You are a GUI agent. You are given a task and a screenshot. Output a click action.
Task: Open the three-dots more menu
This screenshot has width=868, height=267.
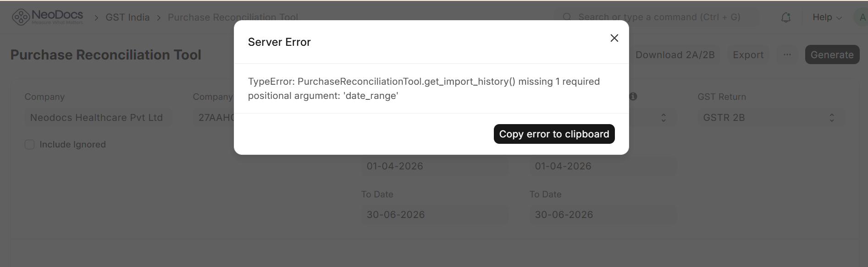[x=787, y=54]
